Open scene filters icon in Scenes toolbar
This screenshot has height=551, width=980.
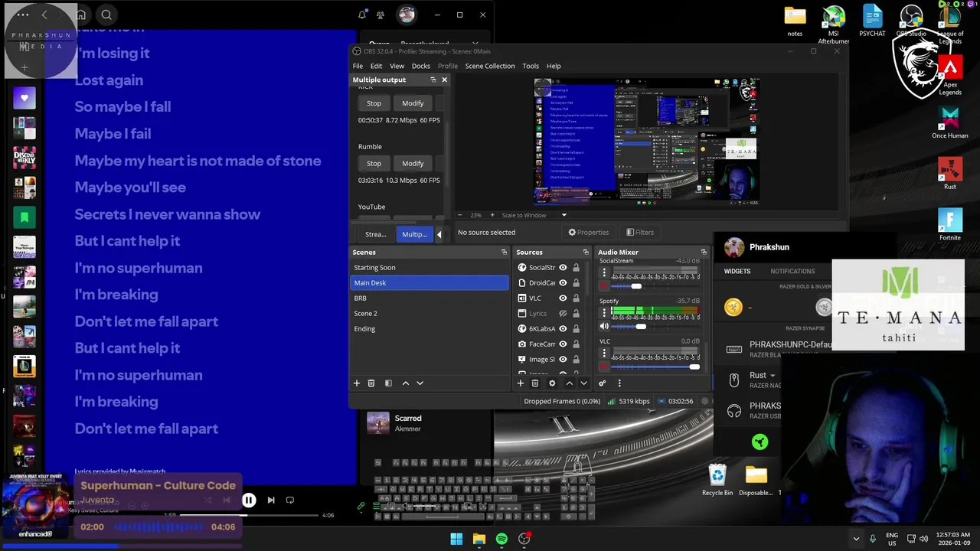point(388,383)
